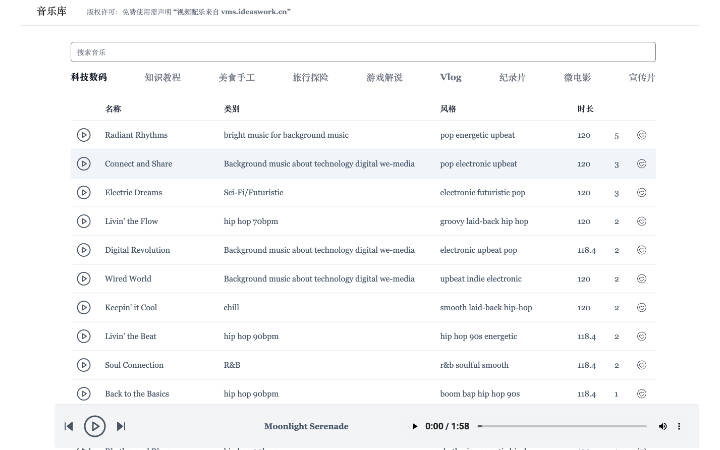Click play icon beside Electric Dreams
This screenshot has width=720, height=450.
click(84, 193)
